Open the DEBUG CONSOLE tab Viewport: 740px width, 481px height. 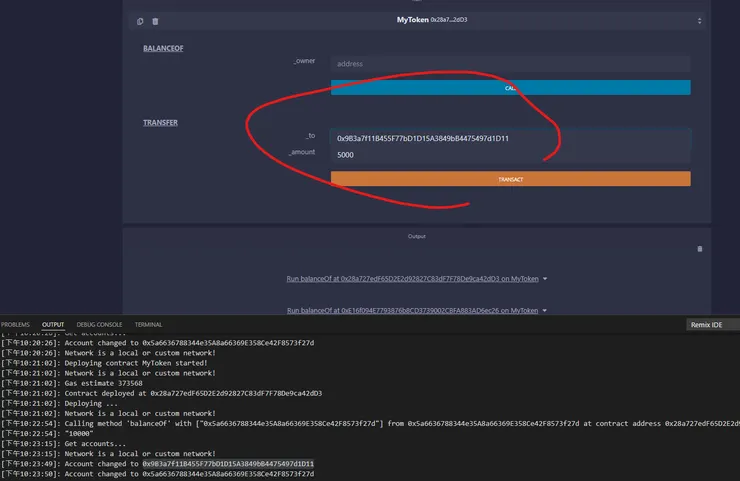pos(99,325)
